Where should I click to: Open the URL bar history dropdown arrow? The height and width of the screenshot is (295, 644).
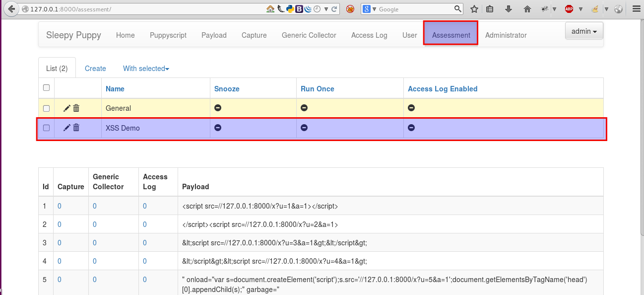pos(327,9)
